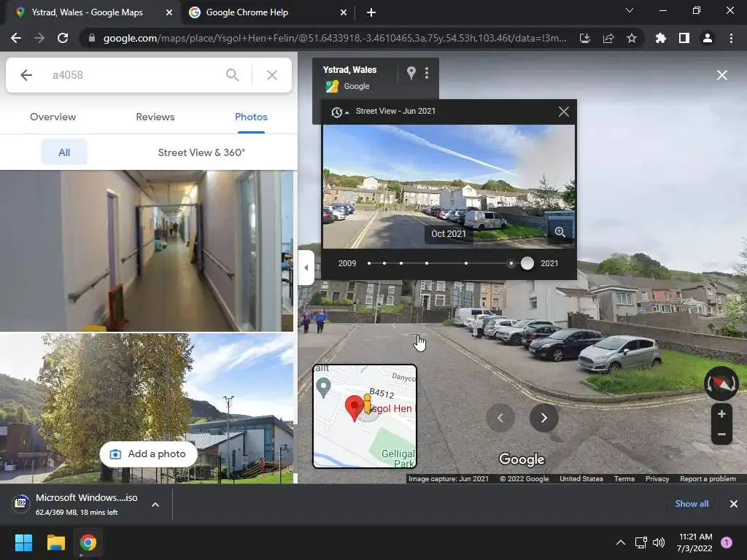
Task: Open the Overview tab
Action: (53, 117)
